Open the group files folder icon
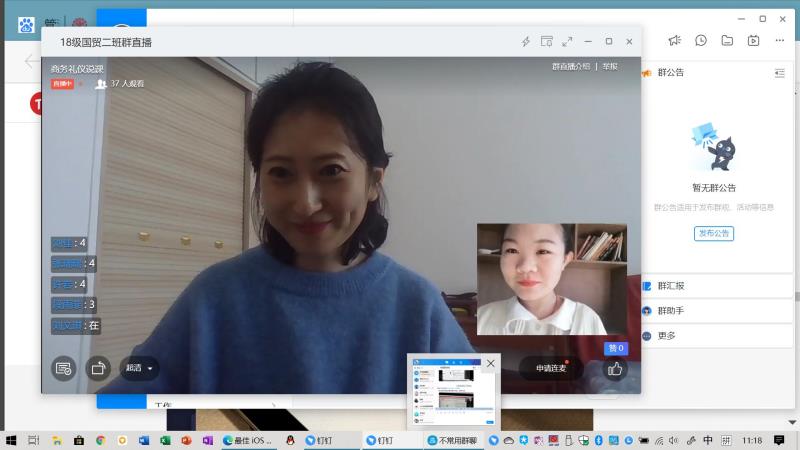The image size is (800, 450). pos(727,40)
